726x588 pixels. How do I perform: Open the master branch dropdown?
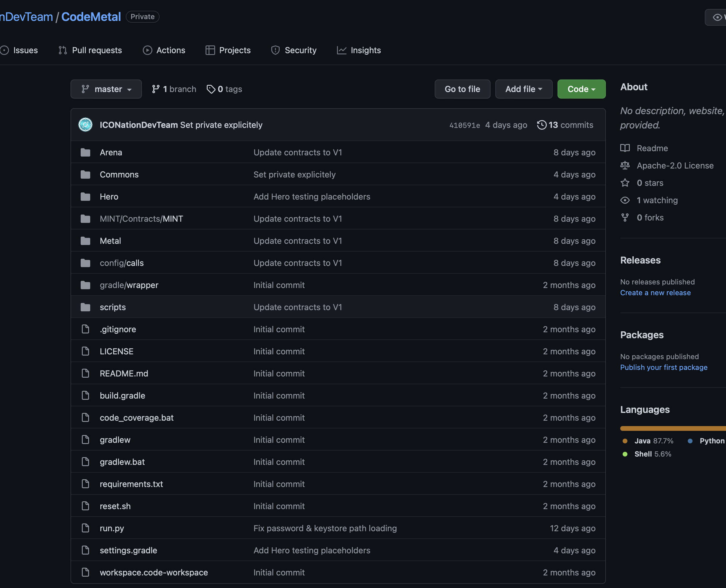click(x=106, y=89)
